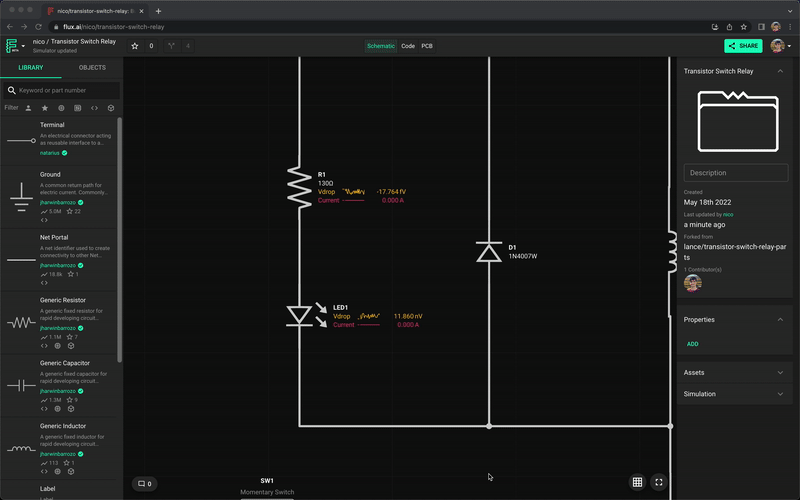Collapse the Transistor Switch Relay panel

tap(780, 72)
